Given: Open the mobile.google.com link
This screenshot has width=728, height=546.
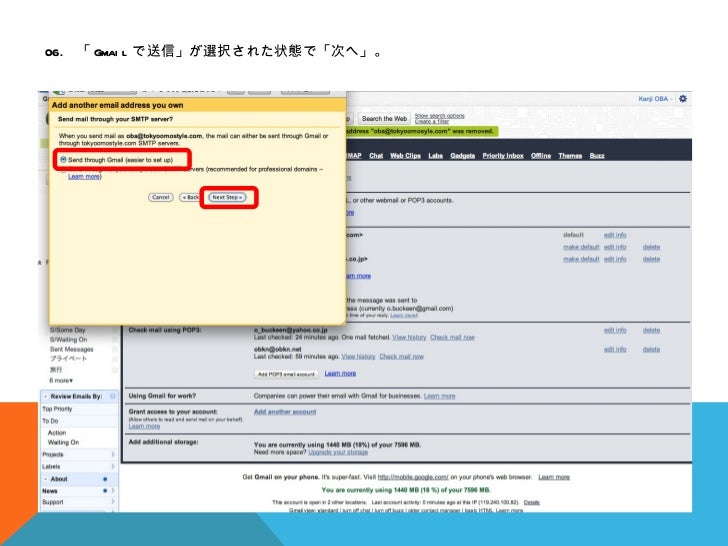Looking at the screenshot, I should click(413, 477).
